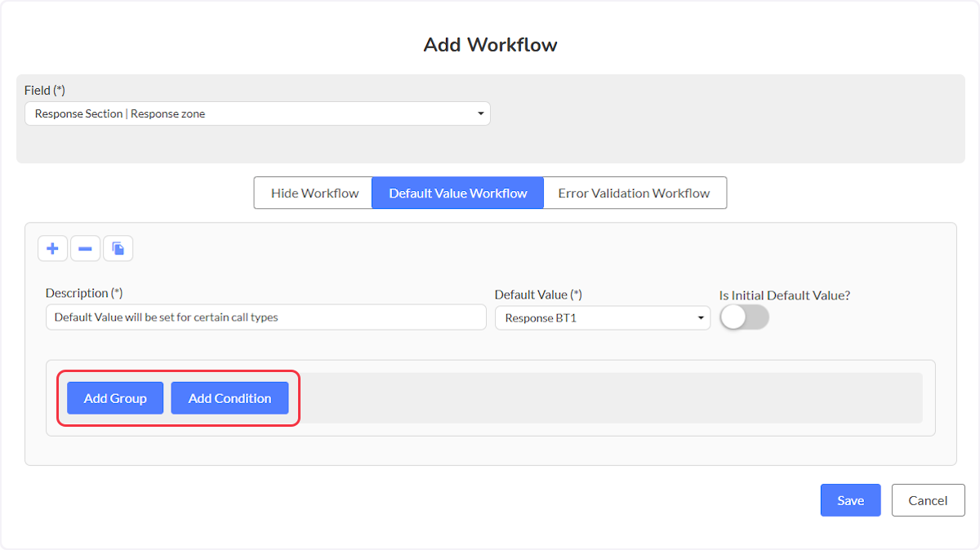The width and height of the screenshot is (980, 550).
Task: Select the Default Value Workflow tab
Action: (x=458, y=193)
